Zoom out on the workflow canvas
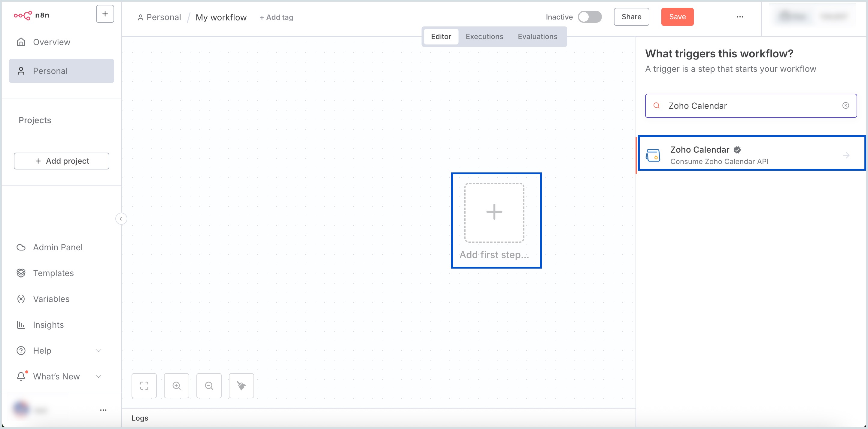Viewport: 868px width, 429px height. click(208, 385)
